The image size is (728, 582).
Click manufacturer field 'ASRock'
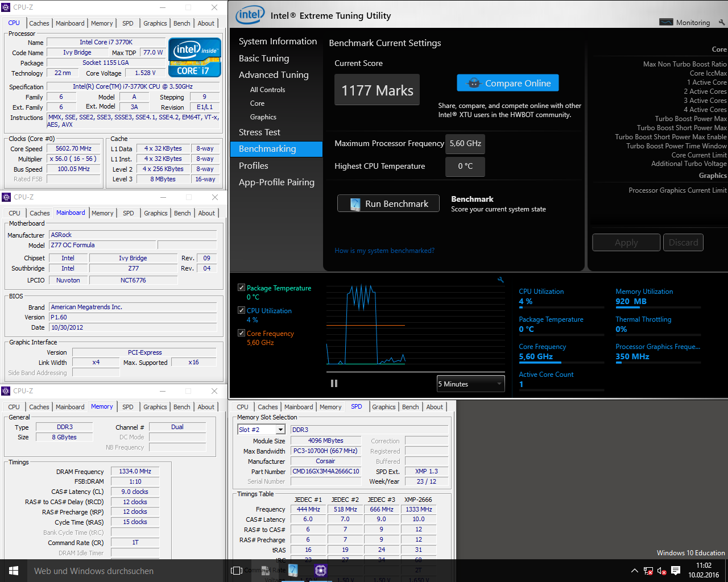(x=133, y=235)
